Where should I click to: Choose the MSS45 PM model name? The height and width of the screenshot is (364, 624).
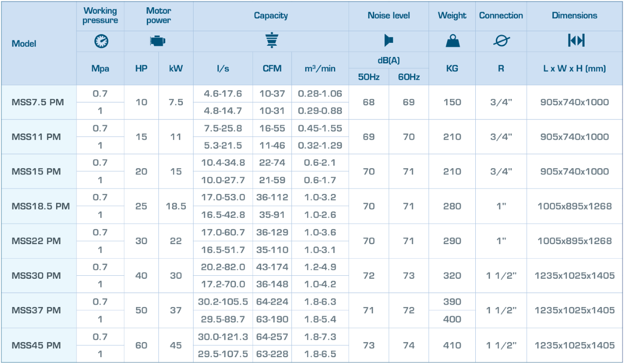(x=36, y=345)
